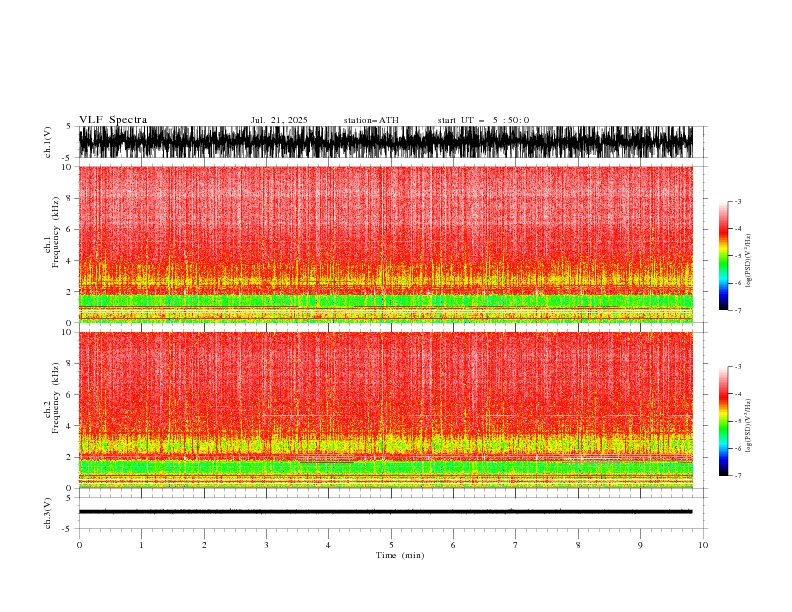Click the ch.3(V) axis label
The height and width of the screenshot is (612, 792).
click(48, 513)
